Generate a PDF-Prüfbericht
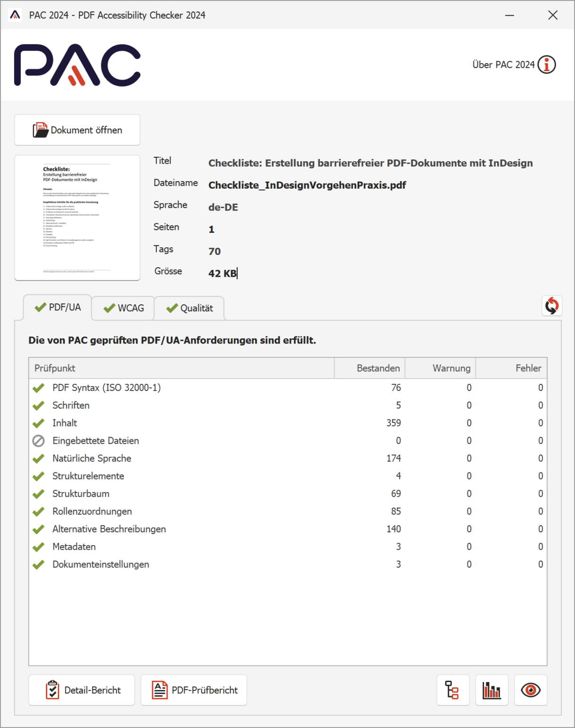This screenshot has height=728, width=575. click(x=194, y=690)
